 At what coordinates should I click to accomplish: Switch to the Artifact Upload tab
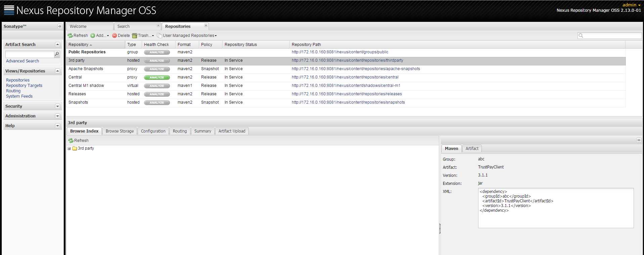pos(232,131)
